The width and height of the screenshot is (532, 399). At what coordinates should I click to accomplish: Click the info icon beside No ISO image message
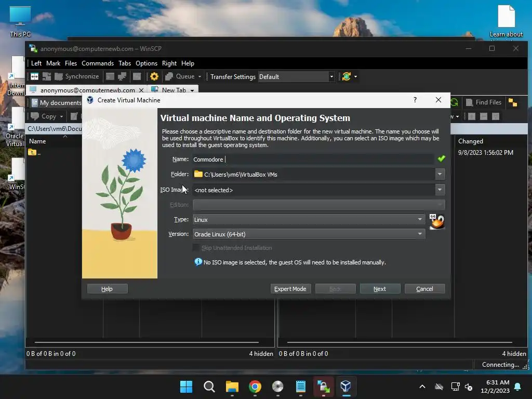[198, 262]
